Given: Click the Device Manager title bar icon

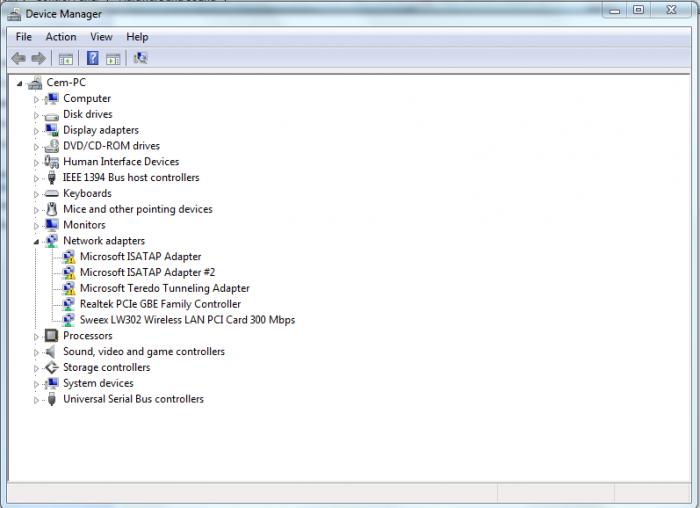Looking at the screenshot, I should (14, 14).
